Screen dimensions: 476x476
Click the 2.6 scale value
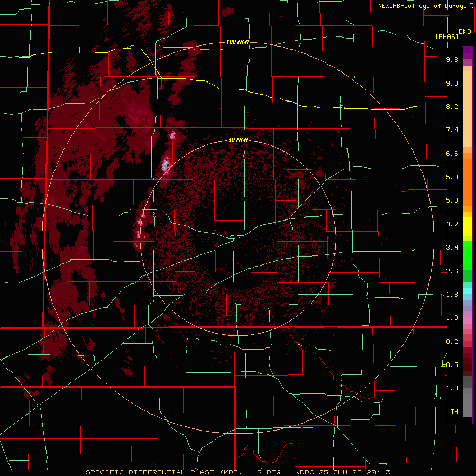point(452,271)
